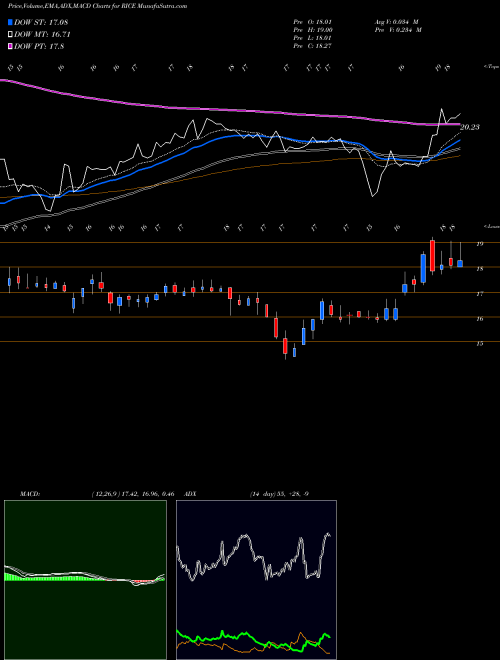The width and height of the screenshot is (500, 660).
Task: Click the tallest red candlestick near 19
Action: 432,255
